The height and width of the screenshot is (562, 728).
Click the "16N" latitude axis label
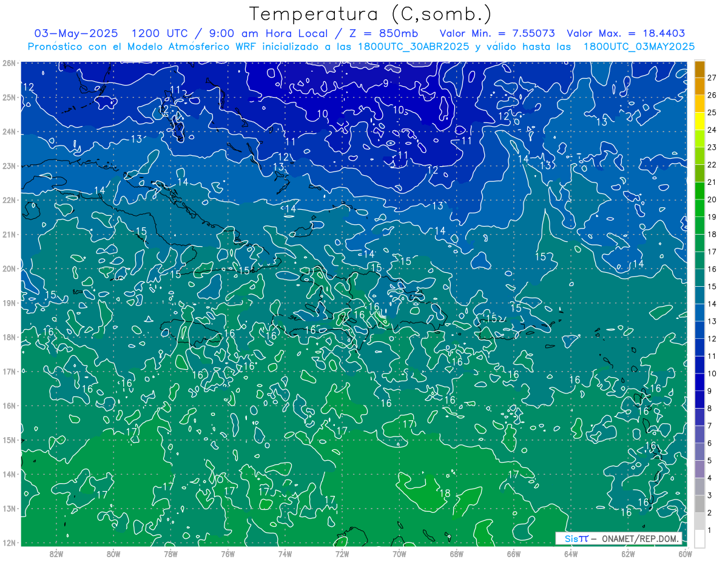click(8, 406)
